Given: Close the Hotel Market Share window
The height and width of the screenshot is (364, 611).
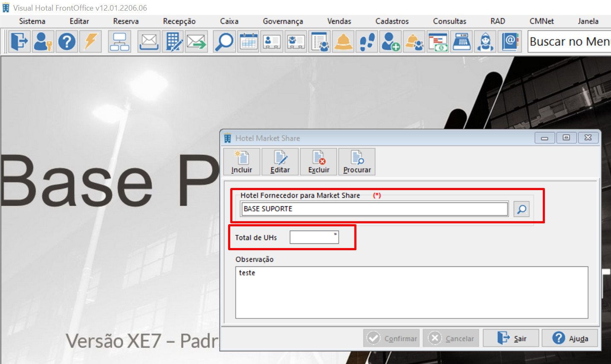Looking at the screenshot, I should pos(588,138).
